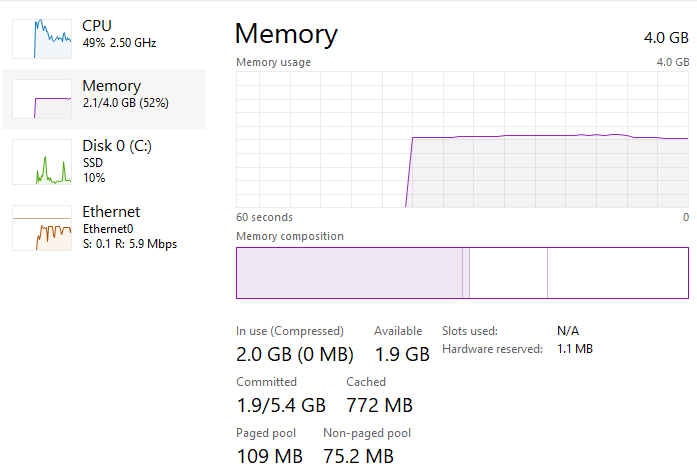Click the Non-paged pool 75.2 MB value
697x473 pixels.
click(x=358, y=456)
